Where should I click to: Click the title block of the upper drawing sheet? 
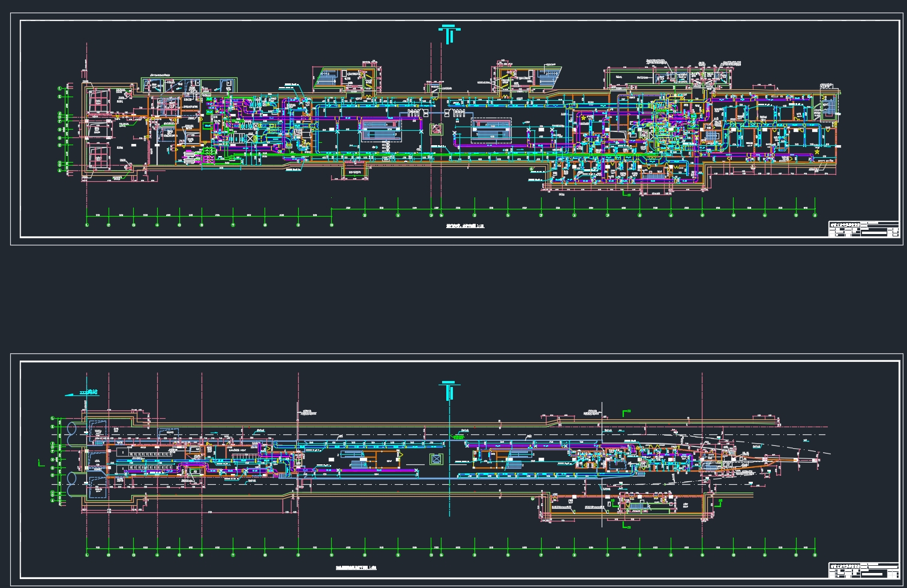tap(863, 229)
